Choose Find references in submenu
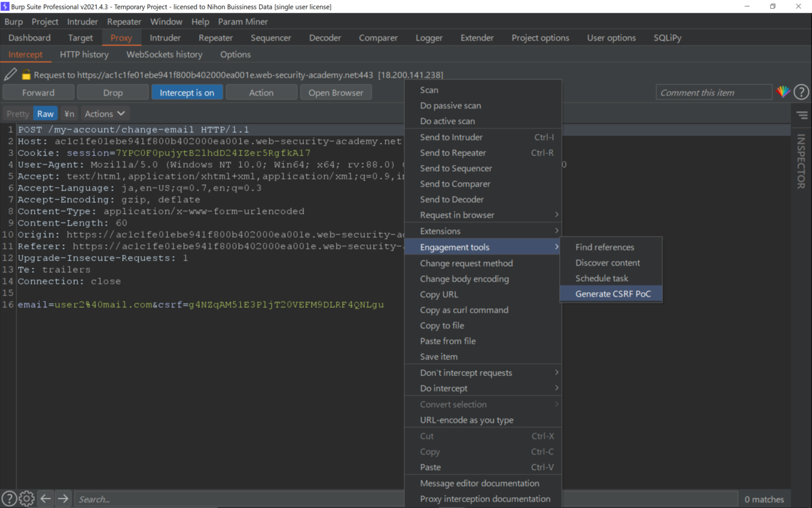Image resolution: width=812 pixels, height=508 pixels. [x=611, y=247]
